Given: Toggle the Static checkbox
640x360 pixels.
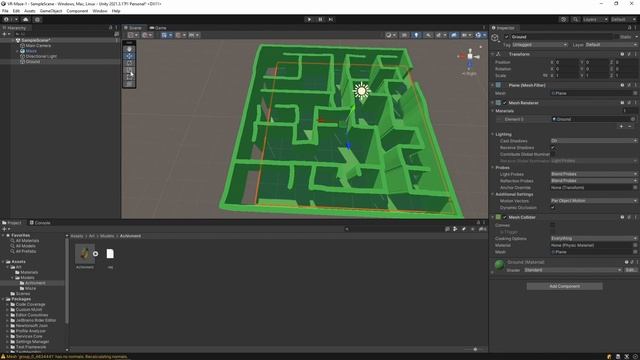Looking at the screenshot, I should 617,37.
